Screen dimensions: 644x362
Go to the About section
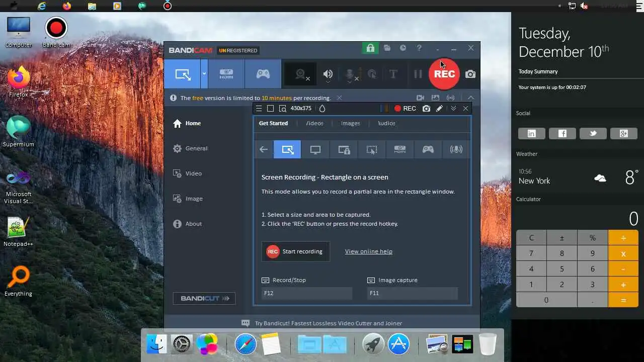[x=187, y=224]
